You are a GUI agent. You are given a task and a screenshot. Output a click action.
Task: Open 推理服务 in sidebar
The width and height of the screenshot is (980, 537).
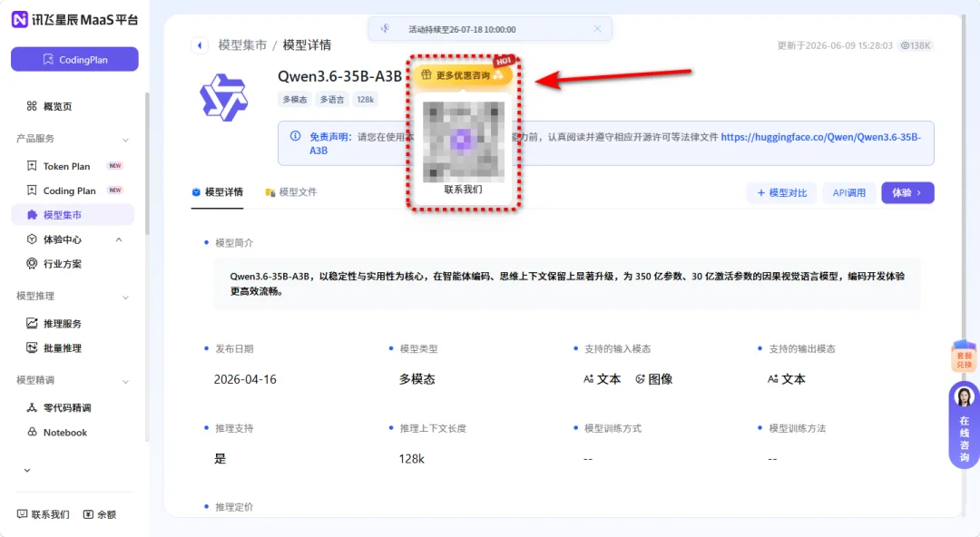pos(62,324)
